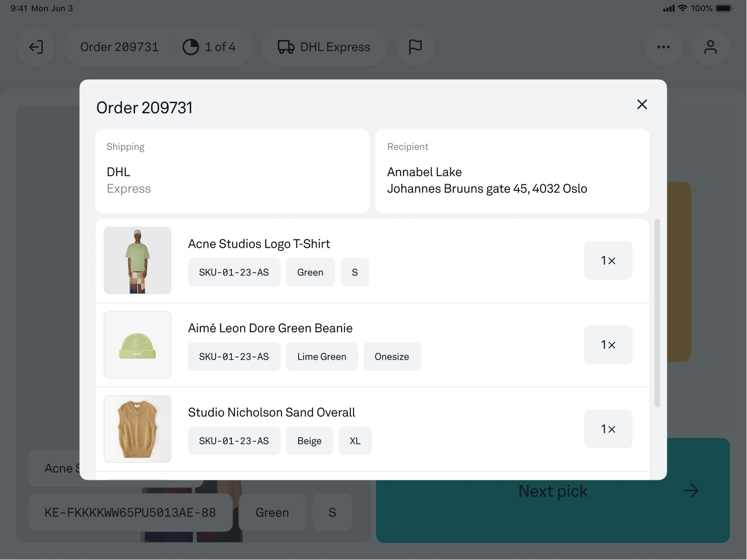Select the Recipient Annabel Lake card
The height and width of the screenshot is (560, 747).
[x=512, y=171]
